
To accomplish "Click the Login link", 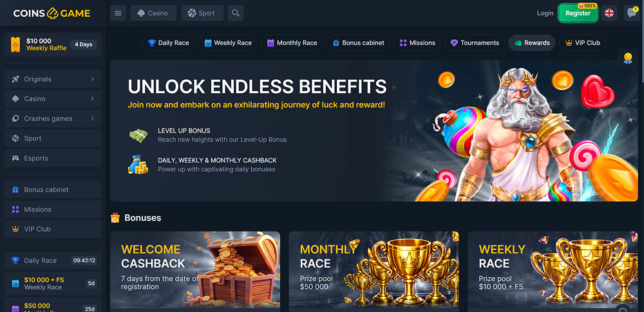I will pyautogui.click(x=545, y=13).
